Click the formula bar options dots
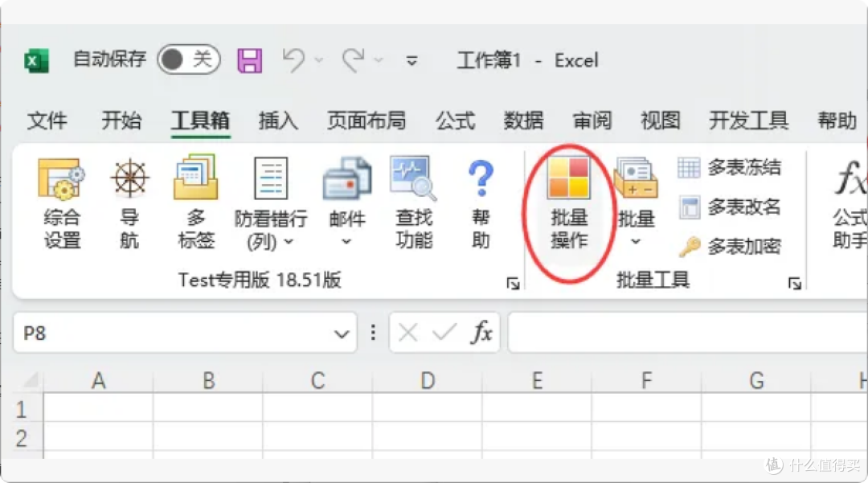The image size is (868, 483). (x=373, y=333)
